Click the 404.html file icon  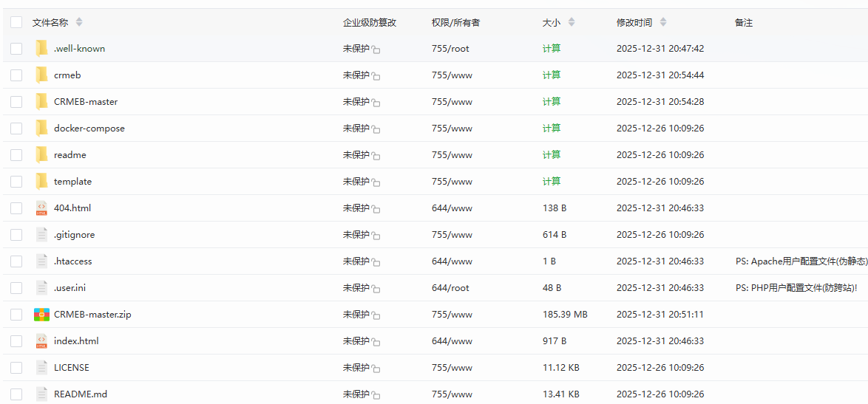41,208
